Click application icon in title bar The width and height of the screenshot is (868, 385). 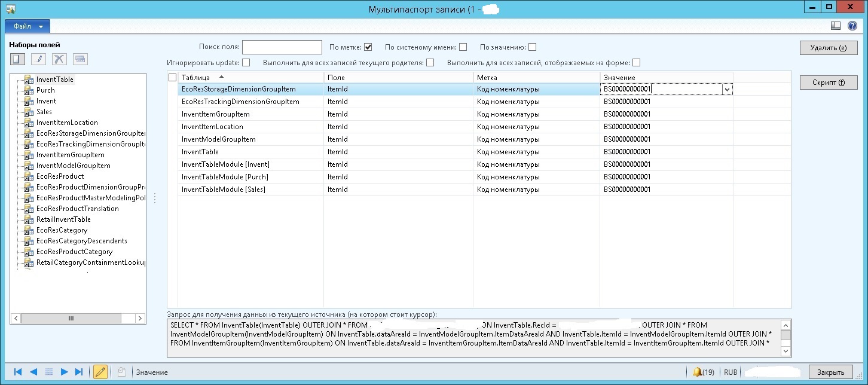[x=10, y=8]
